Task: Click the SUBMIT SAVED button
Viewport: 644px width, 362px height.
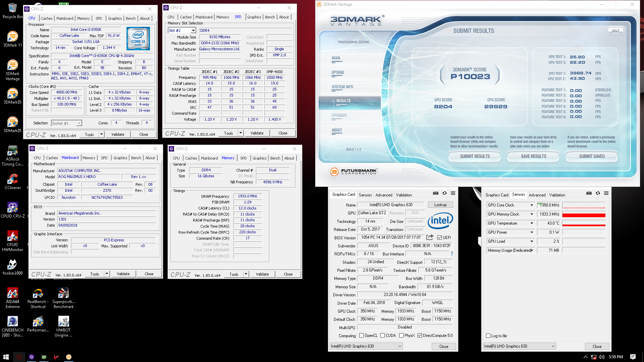Action: [592, 157]
